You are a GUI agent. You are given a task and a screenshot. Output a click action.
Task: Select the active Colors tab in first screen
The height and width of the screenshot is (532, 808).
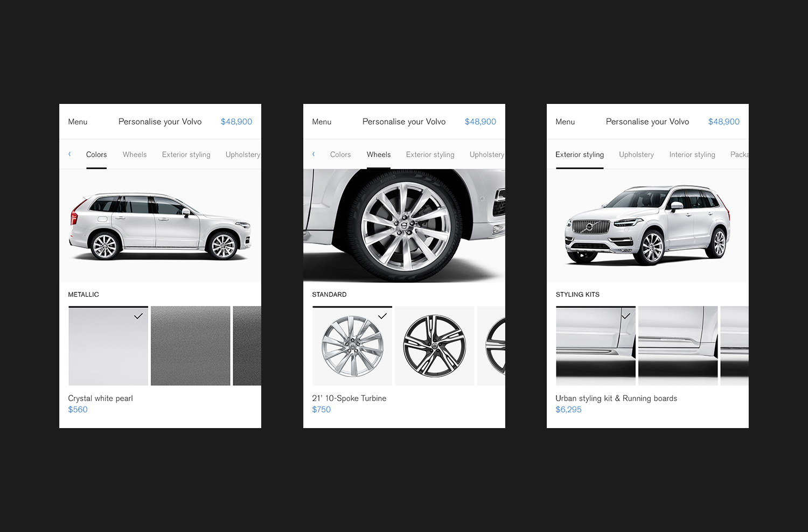(96, 155)
